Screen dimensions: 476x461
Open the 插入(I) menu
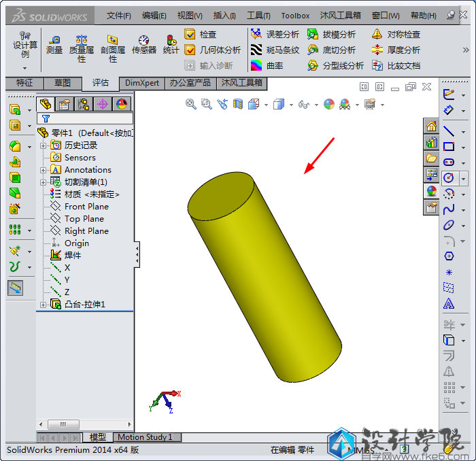[x=224, y=15]
